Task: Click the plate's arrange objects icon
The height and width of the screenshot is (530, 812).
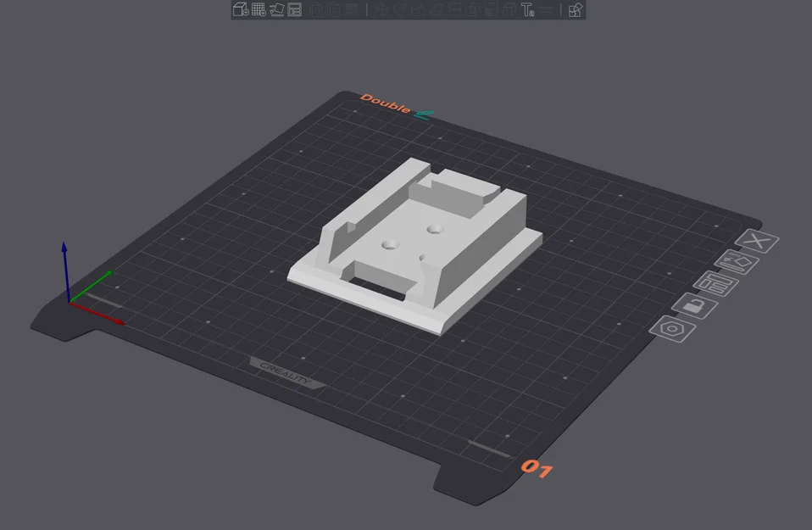Action: point(715,284)
